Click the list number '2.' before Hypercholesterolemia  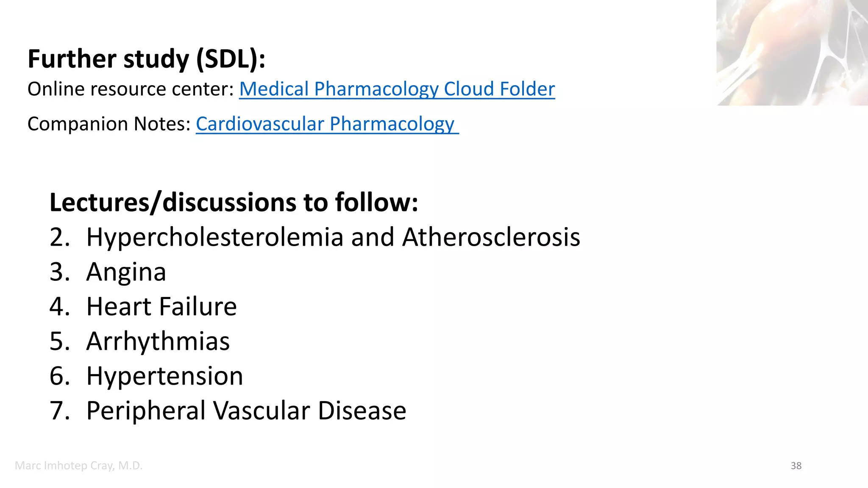pos(59,237)
